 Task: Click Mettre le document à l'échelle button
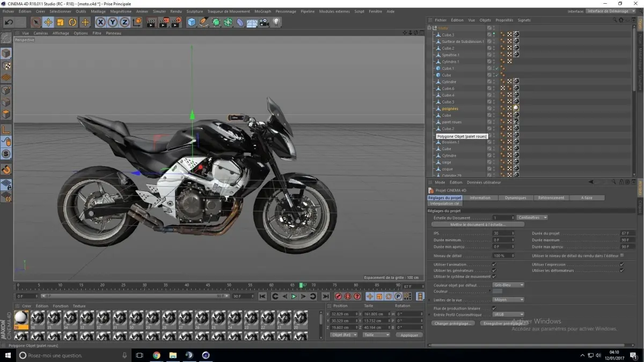tap(478, 224)
